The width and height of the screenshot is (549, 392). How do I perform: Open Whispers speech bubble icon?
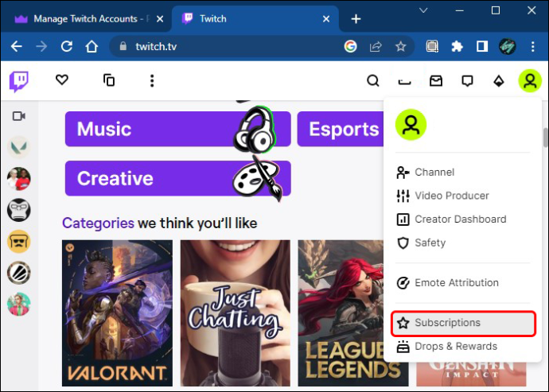click(x=467, y=81)
